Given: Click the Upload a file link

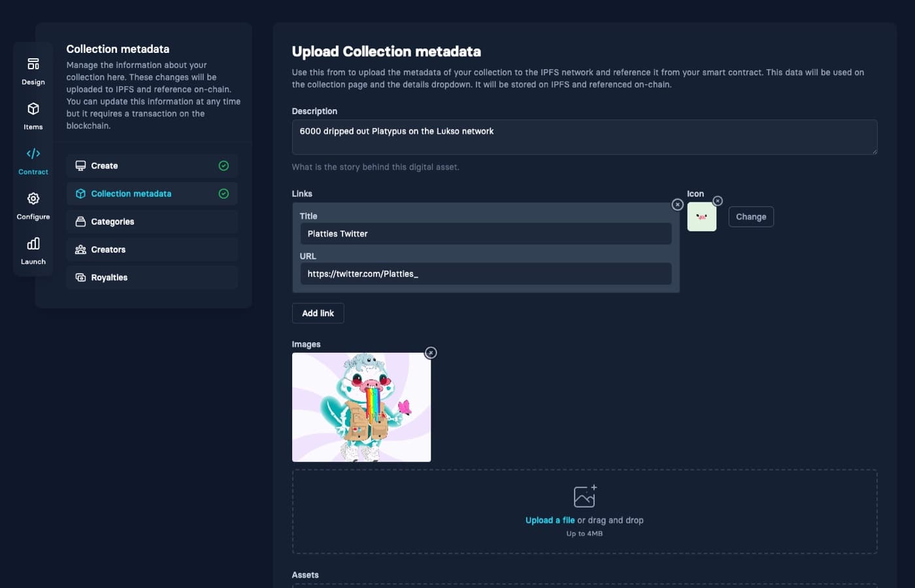Looking at the screenshot, I should point(550,520).
